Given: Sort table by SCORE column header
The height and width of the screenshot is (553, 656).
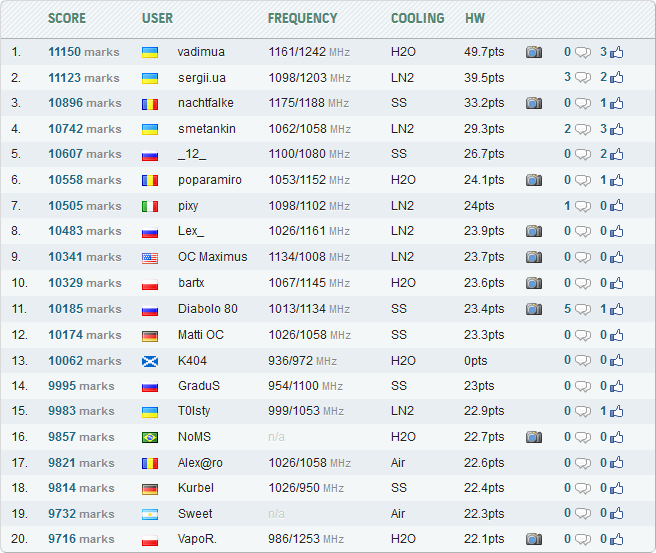Looking at the screenshot, I should pos(67,18).
